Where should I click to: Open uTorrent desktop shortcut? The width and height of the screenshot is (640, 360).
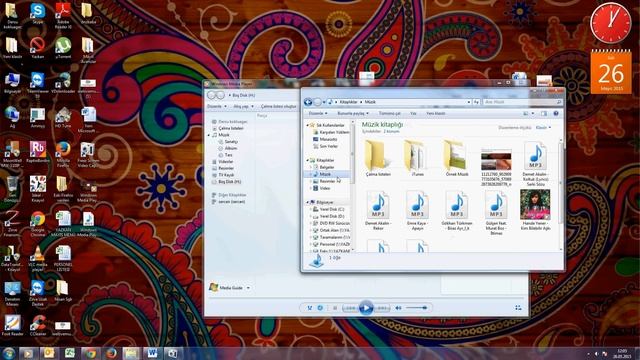(x=63, y=48)
